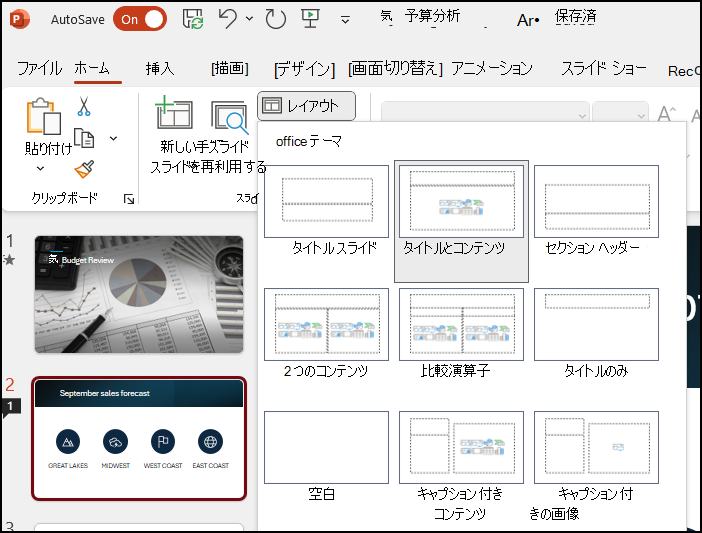The height and width of the screenshot is (533, 702).
Task: Click the Increase Font Size icon
Action: 667,113
